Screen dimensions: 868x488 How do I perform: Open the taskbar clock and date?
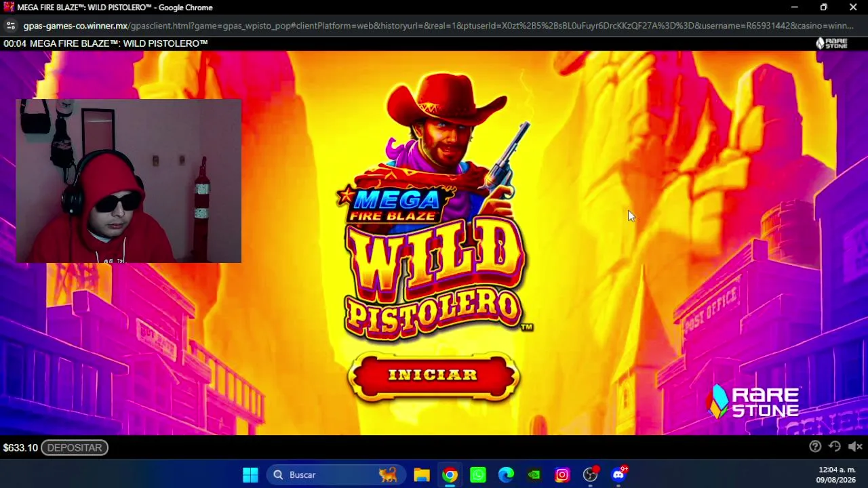pyautogui.click(x=836, y=474)
